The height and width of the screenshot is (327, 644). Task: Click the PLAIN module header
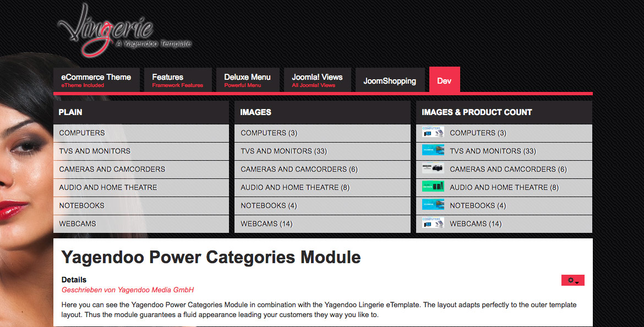click(x=141, y=112)
